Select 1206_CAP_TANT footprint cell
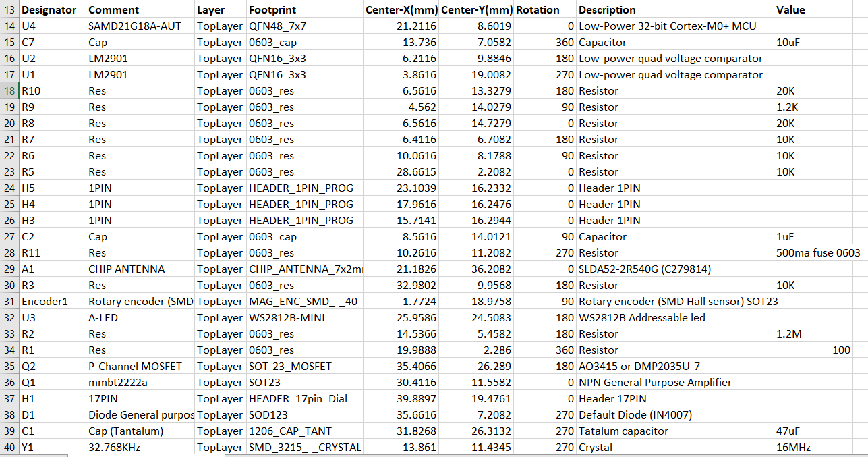This screenshot has height=457, width=868. pos(305,431)
